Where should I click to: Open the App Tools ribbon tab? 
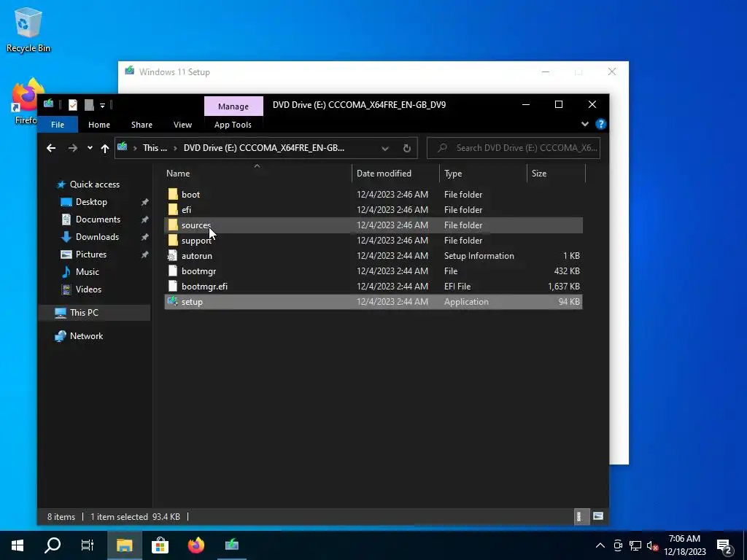click(x=233, y=125)
